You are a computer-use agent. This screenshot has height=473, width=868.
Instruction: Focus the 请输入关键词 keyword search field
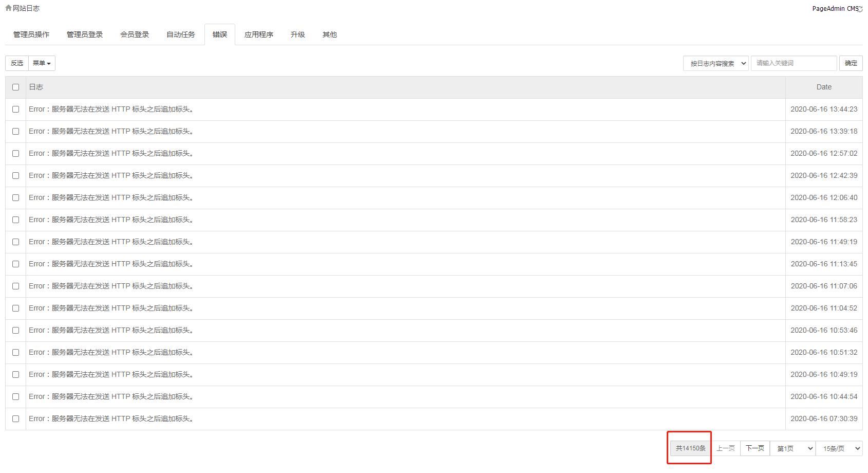tap(794, 63)
